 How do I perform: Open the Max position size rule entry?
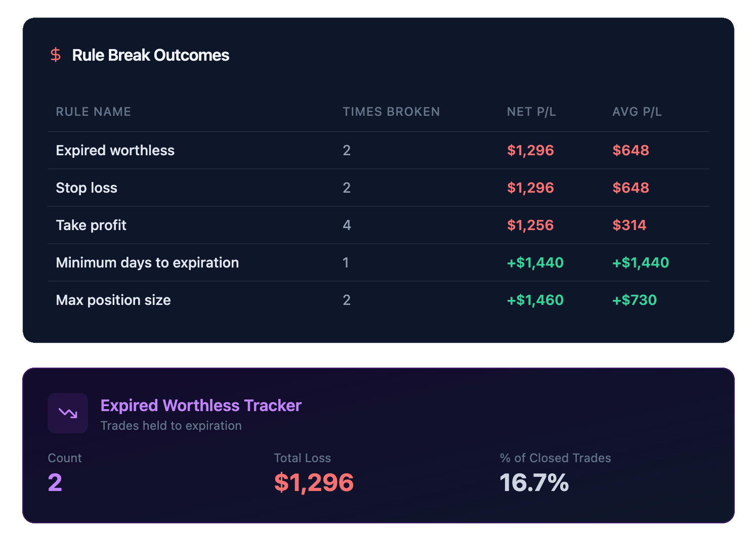113,300
